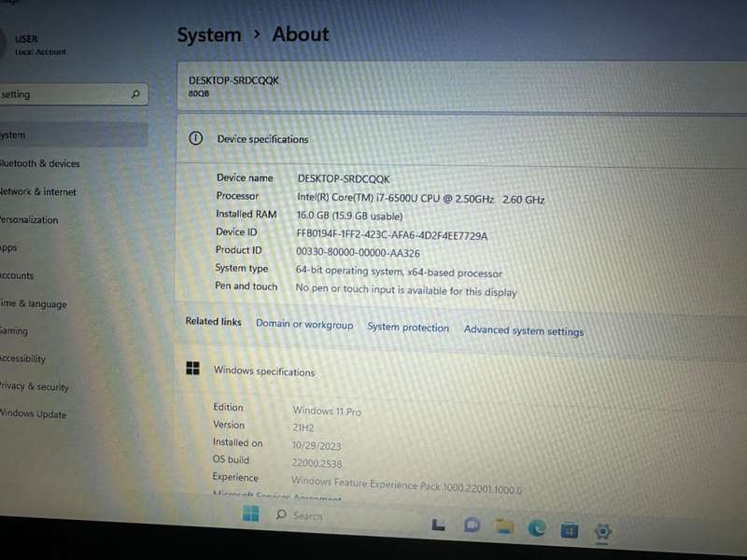Click System in the breadcrumb header

click(209, 35)
